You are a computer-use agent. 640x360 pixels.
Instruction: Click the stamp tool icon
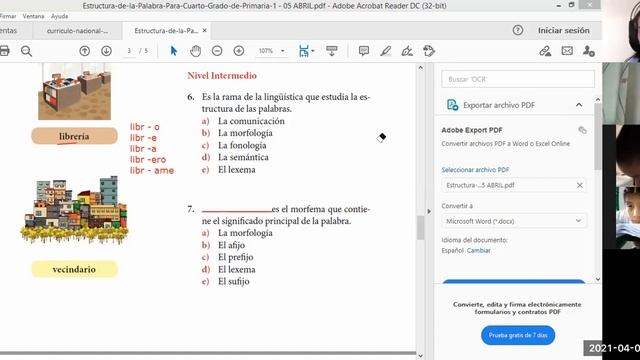point(429,51)
